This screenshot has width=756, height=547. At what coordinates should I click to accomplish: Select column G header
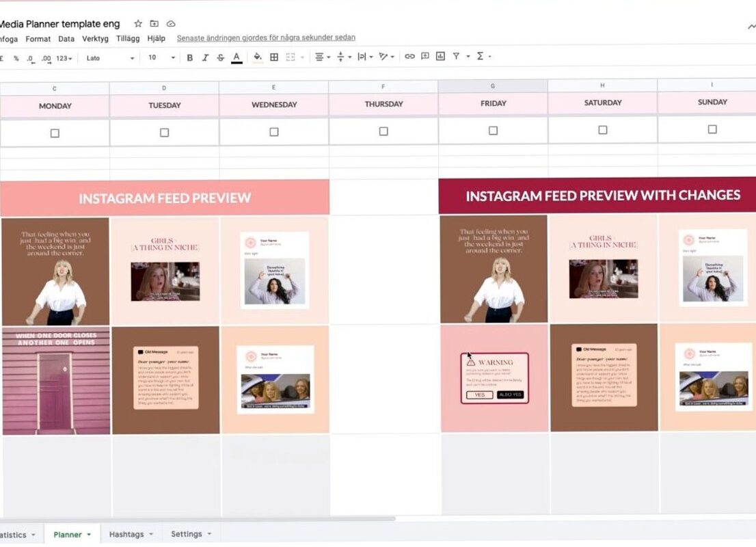[492, 88]
